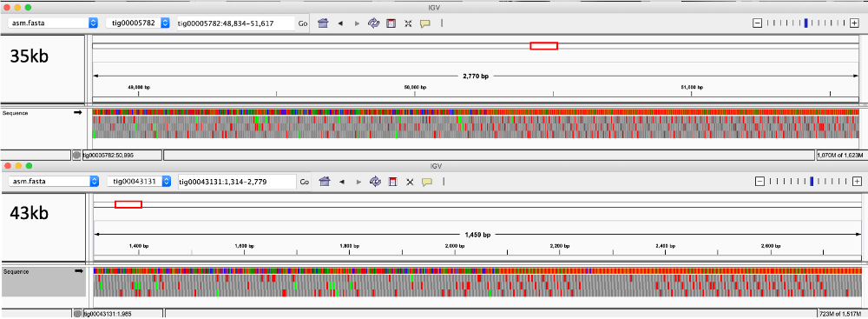Image resolution: width=868 pixels, height=319 pixels.
Task: Click the 2,000 bp ruler label
Action: [x=455, y=245]
